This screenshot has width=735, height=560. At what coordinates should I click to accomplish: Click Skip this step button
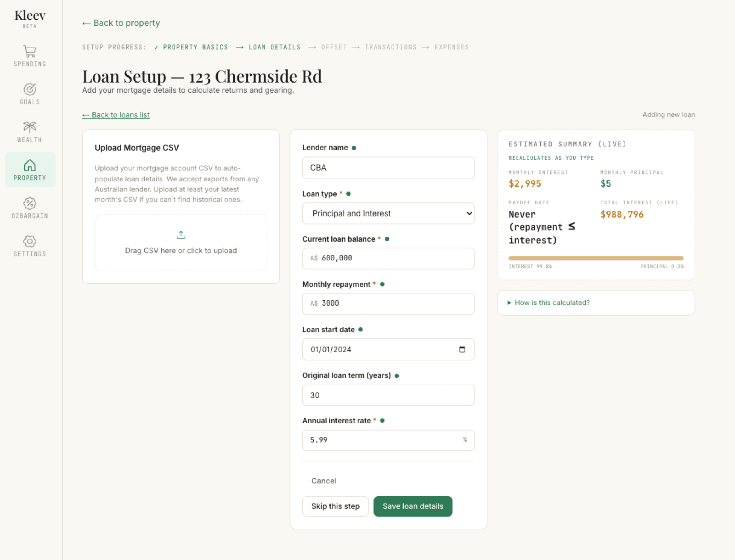click(x=335, y=506)
